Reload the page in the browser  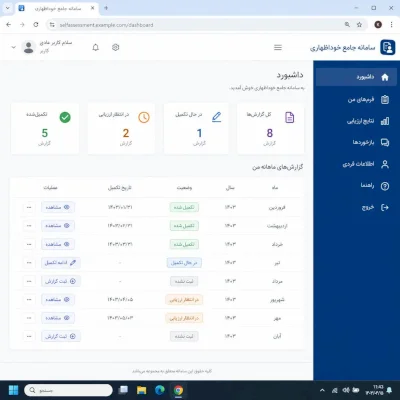36,24
